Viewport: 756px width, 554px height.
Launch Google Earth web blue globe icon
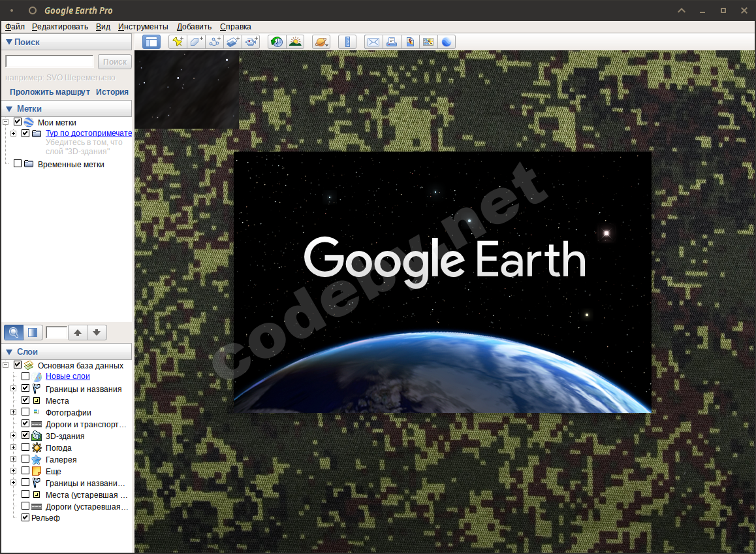coord(447,42)
